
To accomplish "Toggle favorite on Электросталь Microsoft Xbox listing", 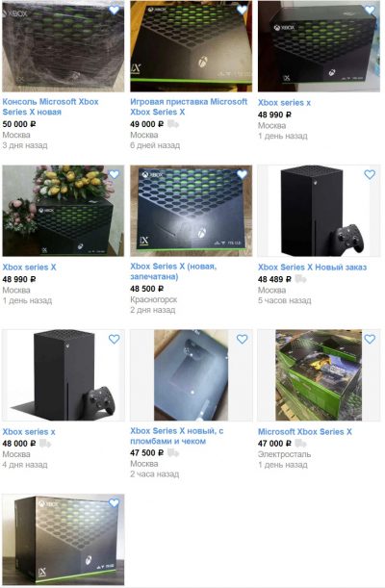I will [370, 339].
